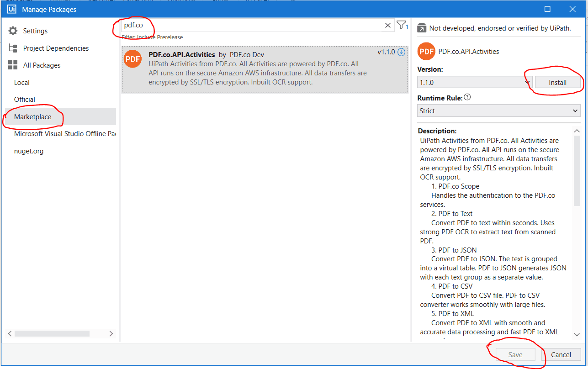
Task: Click the PDF.co package logo in results
Action: (133, 59)
